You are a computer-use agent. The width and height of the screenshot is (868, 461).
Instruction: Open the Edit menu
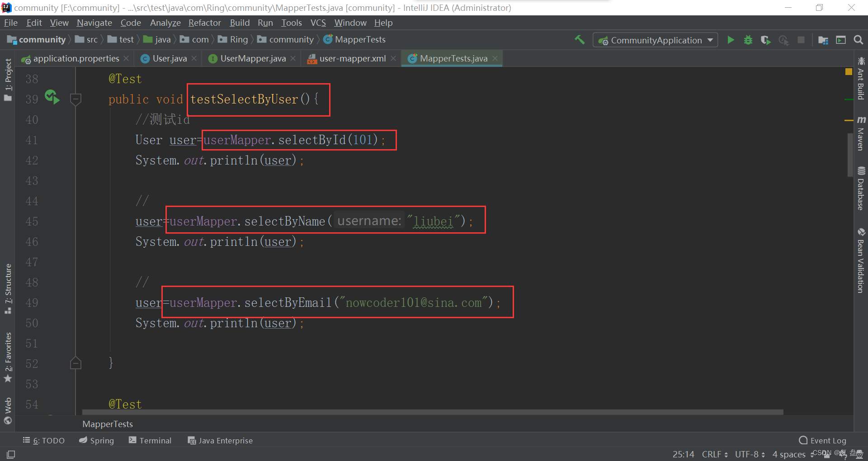[34, 23]
